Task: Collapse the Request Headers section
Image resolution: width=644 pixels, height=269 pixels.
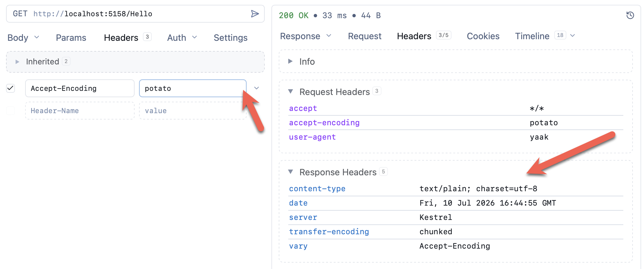Action: tap(290, 91)
